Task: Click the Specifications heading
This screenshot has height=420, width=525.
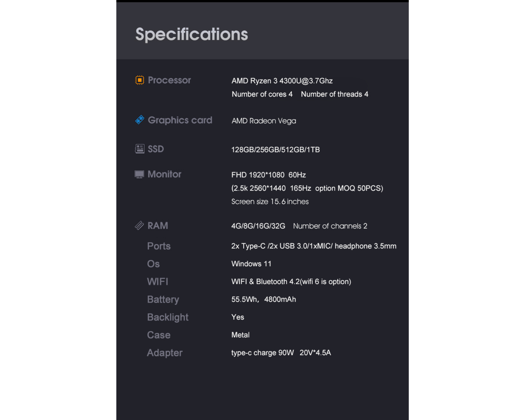Action: pos(192,34)
